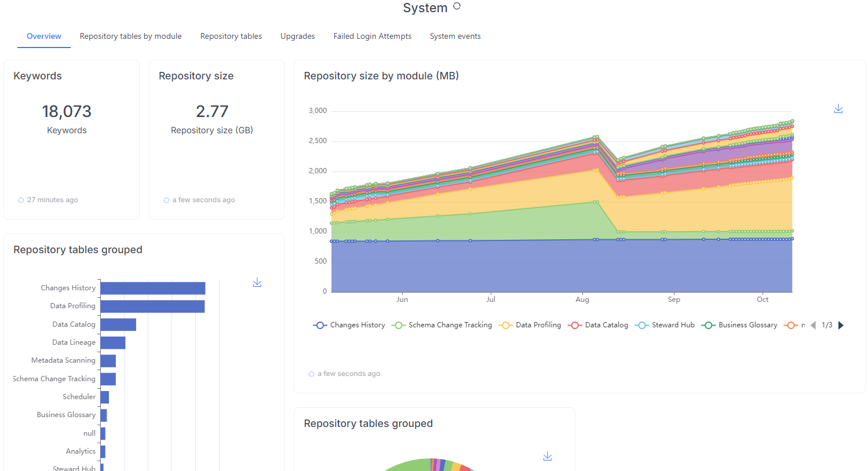Open the Overview tab
The image size is (868, 471).
click(x=44, y=36)
